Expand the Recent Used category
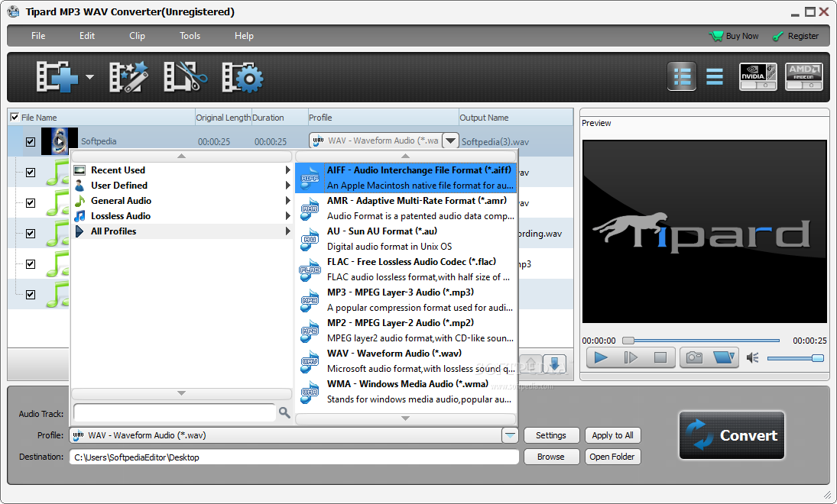This screenshot has width=837, height=504. click(181, 170)
